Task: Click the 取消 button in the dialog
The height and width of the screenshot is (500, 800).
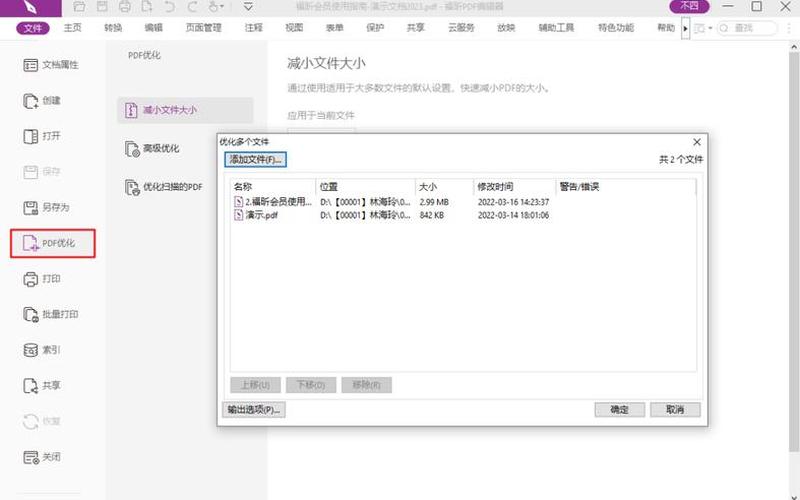Action: coord(675,410)
